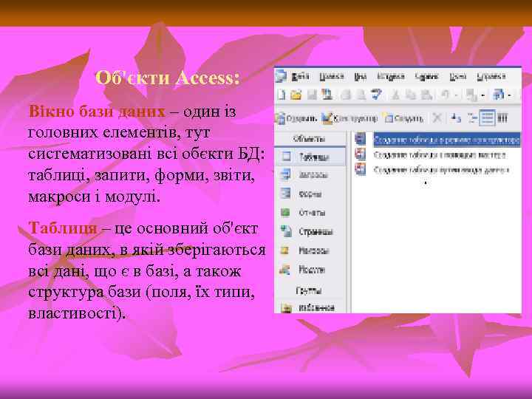Open the Правка menu

point(332,77)
